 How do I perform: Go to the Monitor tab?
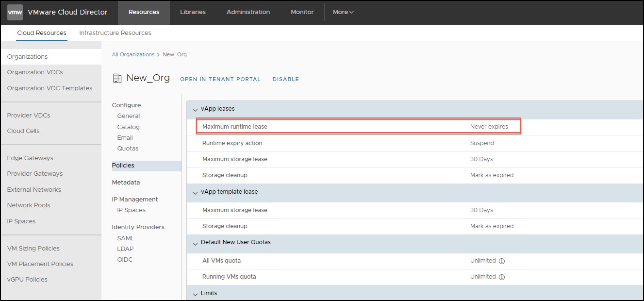(x=302, y=12)
